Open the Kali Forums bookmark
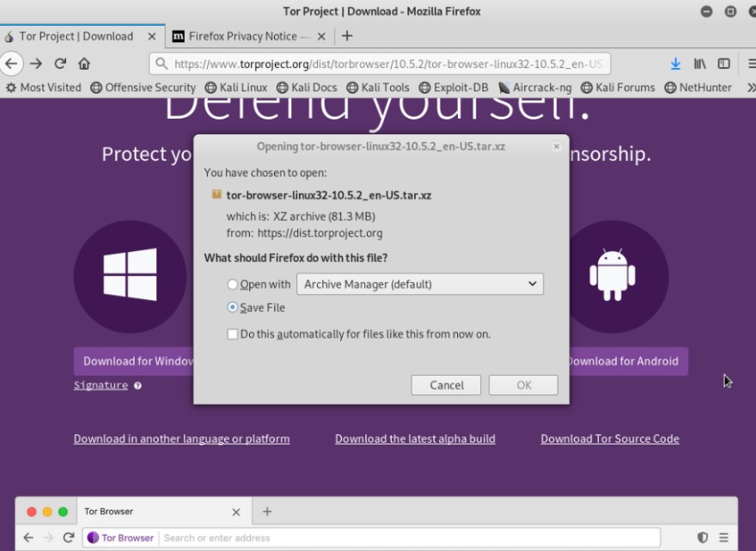756x551 pixels. [618, 88]
